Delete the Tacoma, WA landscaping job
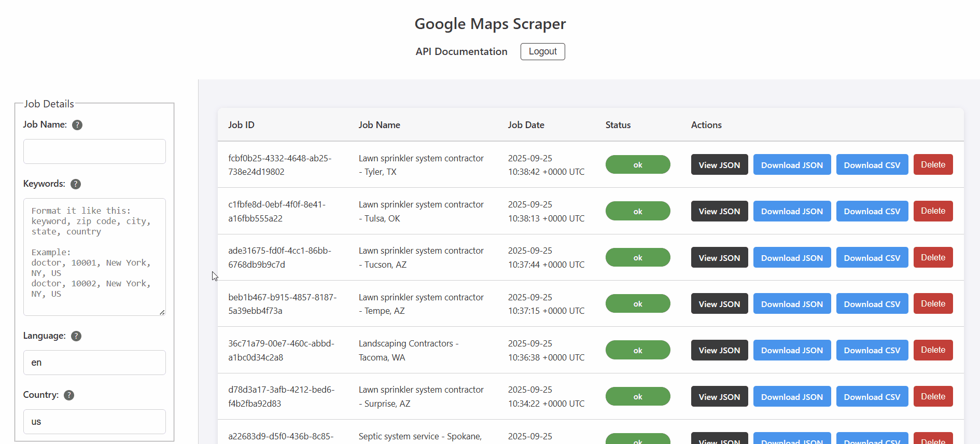This screenshot has height=444, width=980. (933, 350)
